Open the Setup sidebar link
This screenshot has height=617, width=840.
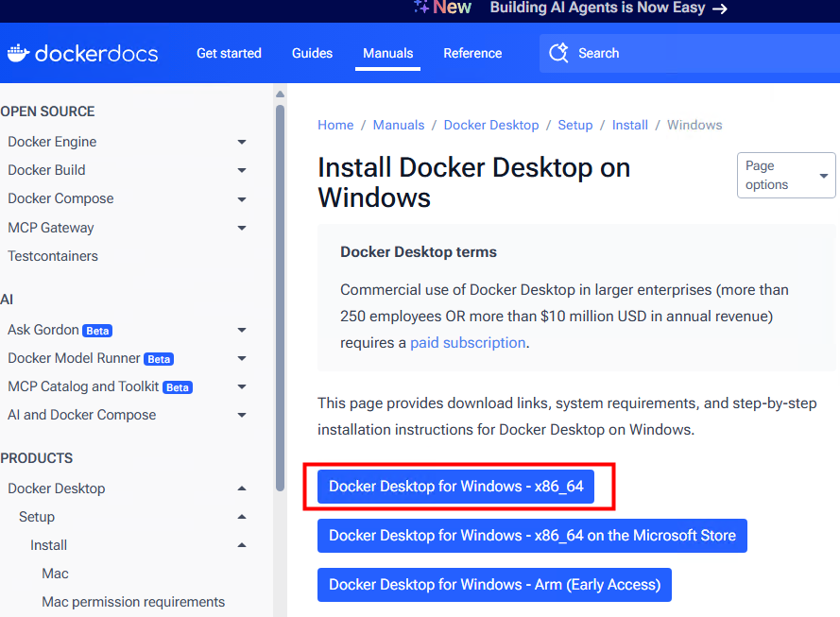pyautogui.click(x=37, y=517)
